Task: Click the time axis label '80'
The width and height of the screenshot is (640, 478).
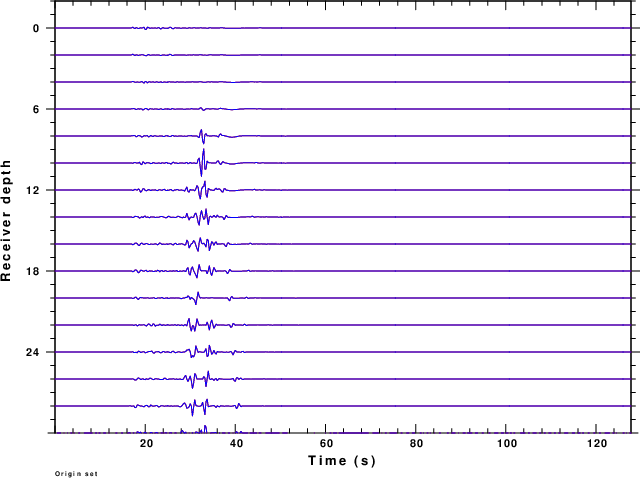Action: [416, 444]
